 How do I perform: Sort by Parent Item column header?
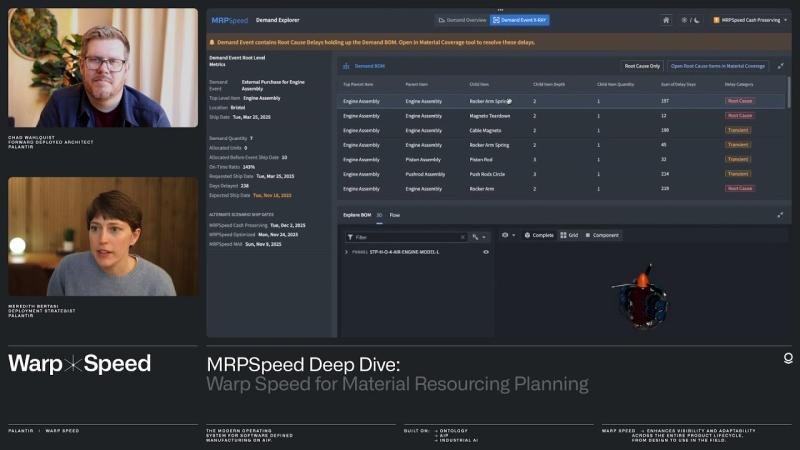(417, 84)
